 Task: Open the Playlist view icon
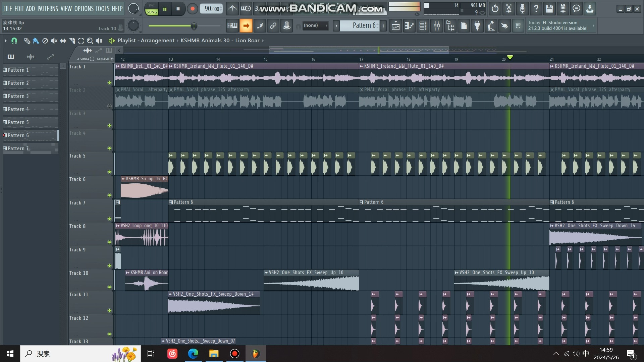click(396, 25)
